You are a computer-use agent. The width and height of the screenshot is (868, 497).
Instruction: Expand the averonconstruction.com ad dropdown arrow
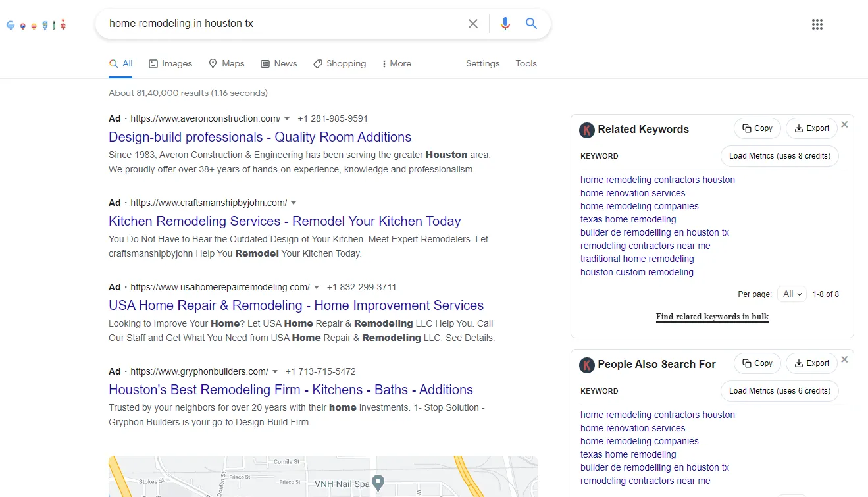(x=287, y=119)
